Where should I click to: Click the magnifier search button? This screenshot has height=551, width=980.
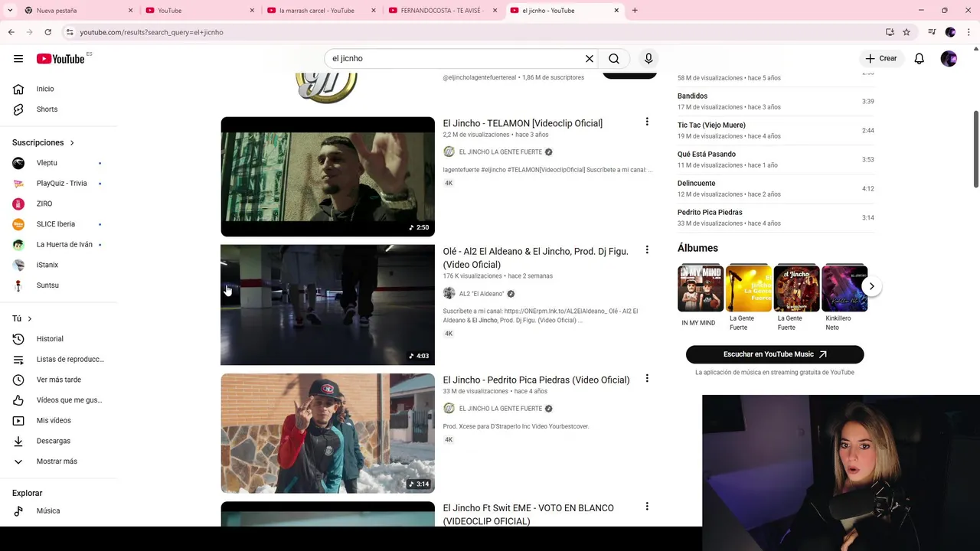614,59
